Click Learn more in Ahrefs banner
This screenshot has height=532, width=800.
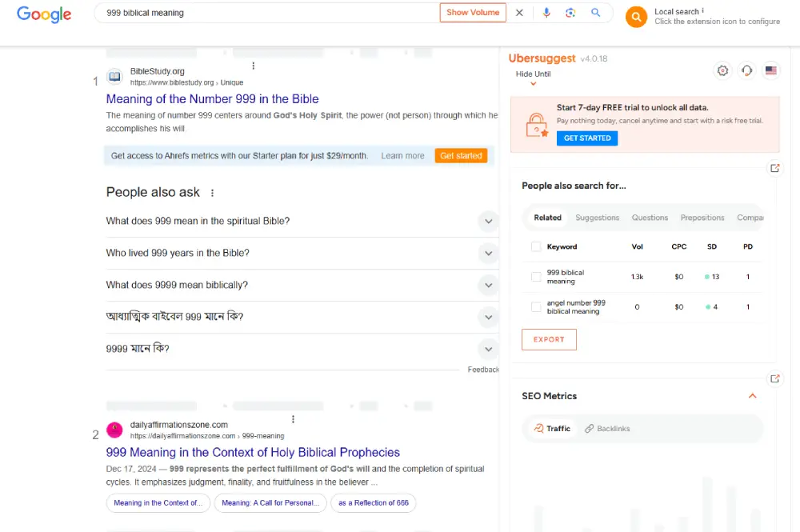tap(402, 156)
